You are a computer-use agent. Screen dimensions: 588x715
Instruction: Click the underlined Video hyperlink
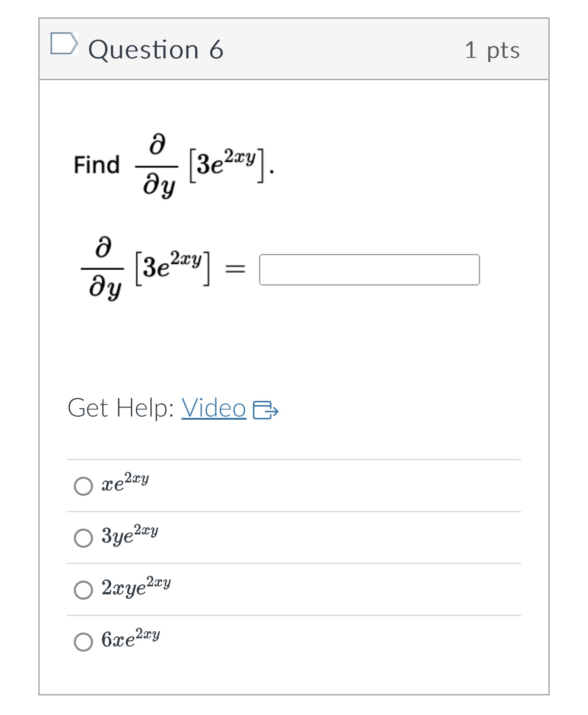[x=213, y=409]
